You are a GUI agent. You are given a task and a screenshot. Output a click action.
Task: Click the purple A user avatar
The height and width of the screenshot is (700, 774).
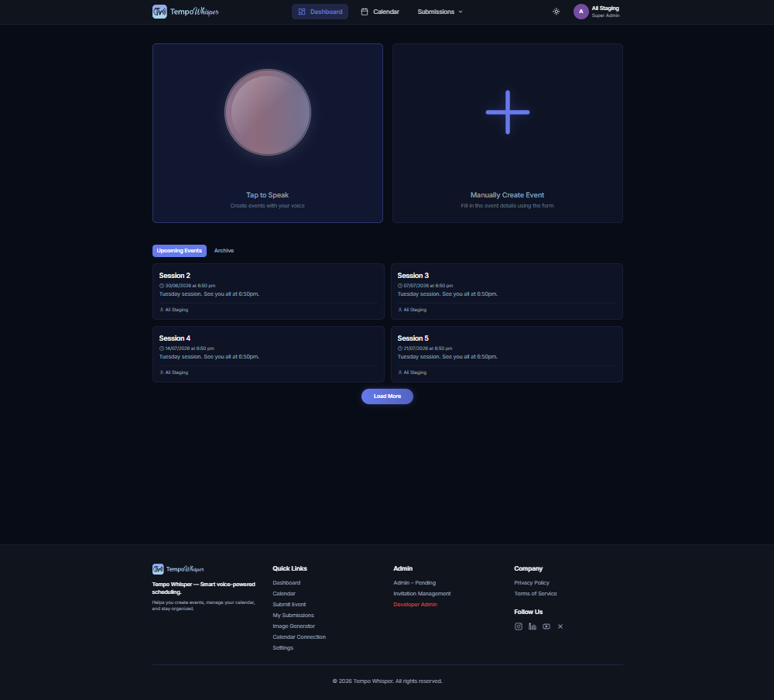click(580, 12)
